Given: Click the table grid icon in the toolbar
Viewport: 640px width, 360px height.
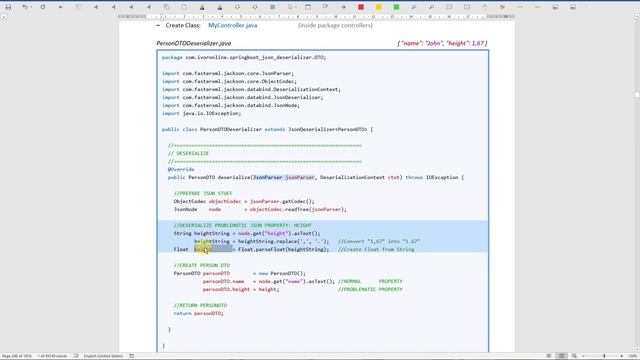Looking at the screenshot, I should click(272, 7).
